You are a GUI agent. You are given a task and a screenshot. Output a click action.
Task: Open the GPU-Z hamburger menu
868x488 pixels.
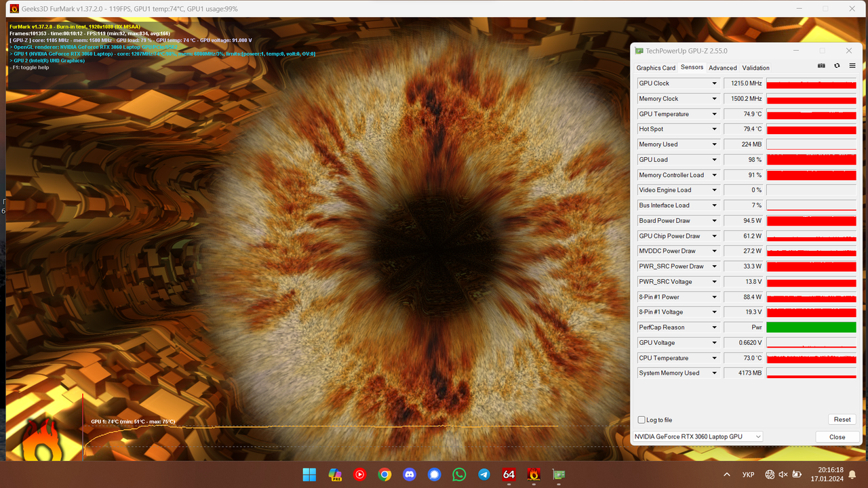852,66
